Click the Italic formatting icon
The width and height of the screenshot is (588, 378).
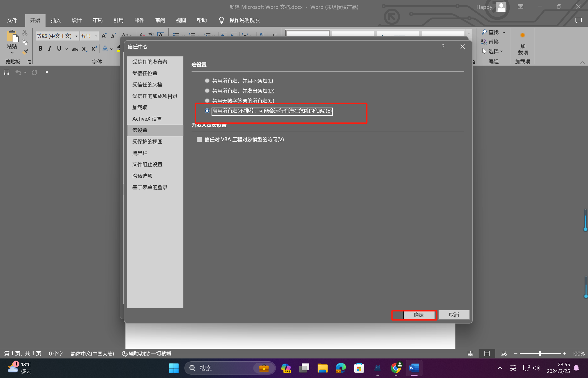coord(50,49)
